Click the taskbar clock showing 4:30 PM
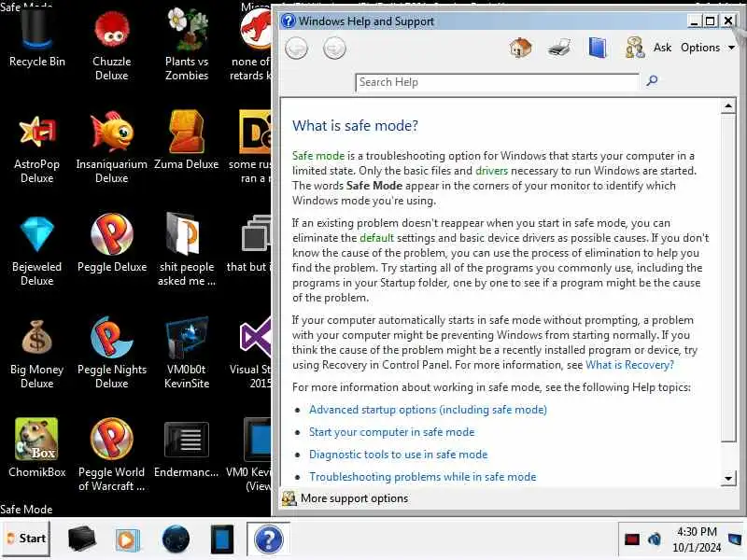Screen dimensions: 747x560 click(x=697, y=539)
